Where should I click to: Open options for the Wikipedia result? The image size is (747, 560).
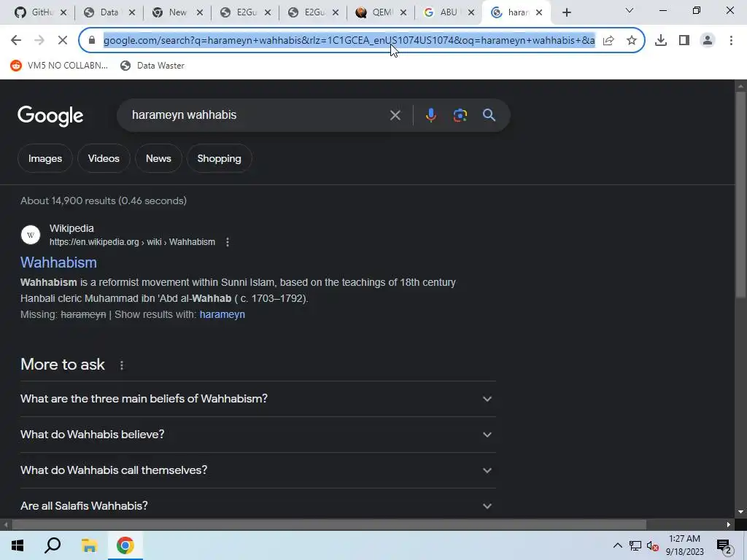click(228, 242)
